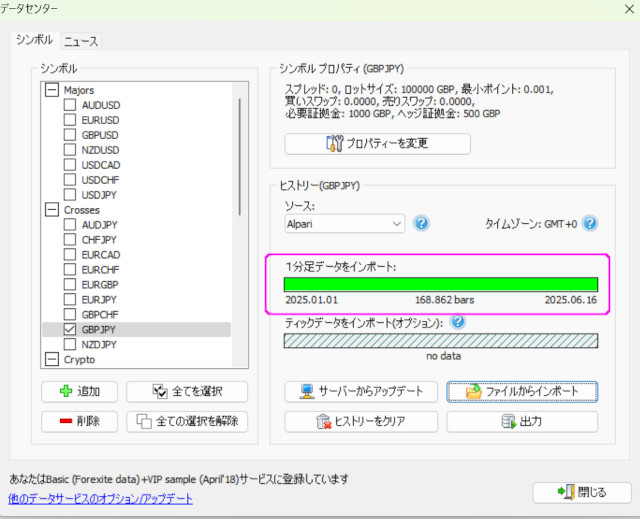Image resolution: width=640 pixels, height=519 pixels.
Task: Switch to the ニュース tab
Action: [x=81, y=41]
